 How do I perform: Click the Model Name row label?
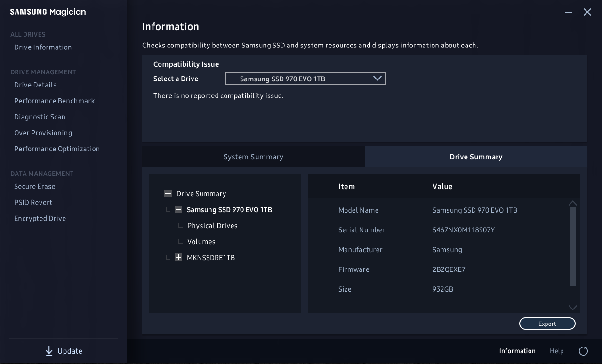point(359,210)
